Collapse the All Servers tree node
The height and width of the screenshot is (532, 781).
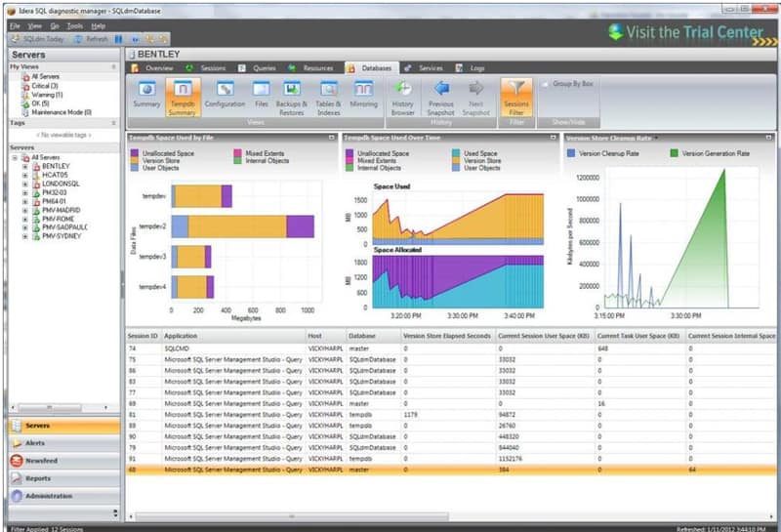pyautogui.click(x=15, y=158)
